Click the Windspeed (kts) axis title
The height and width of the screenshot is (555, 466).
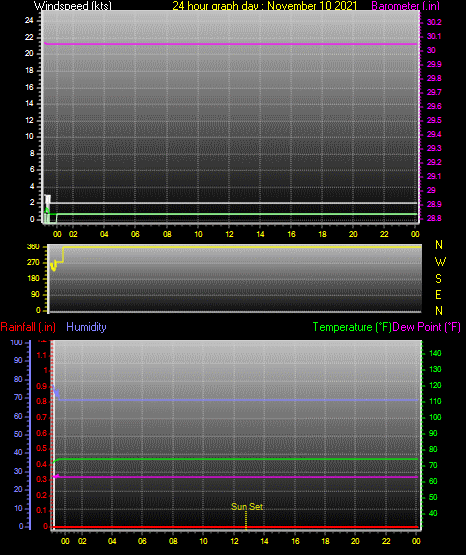73,6
